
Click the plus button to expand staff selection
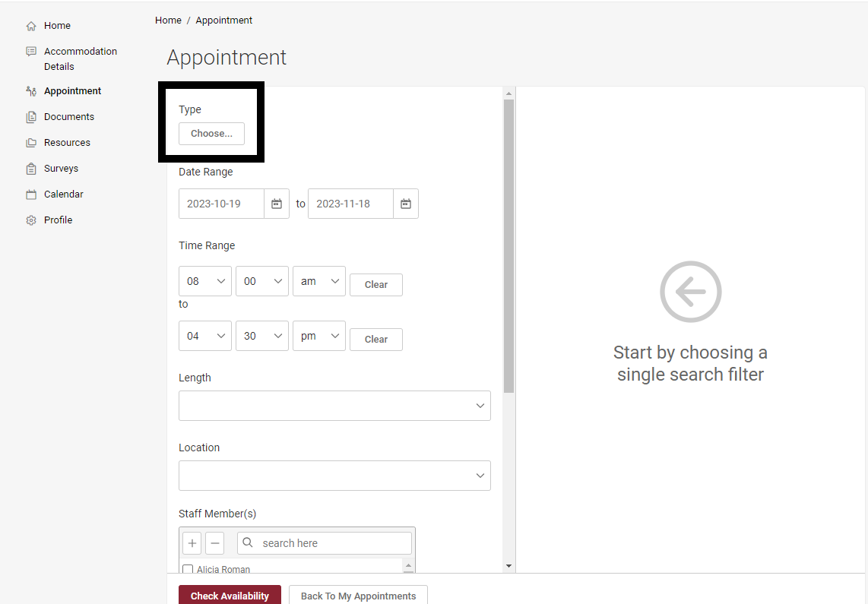(192, 542)
